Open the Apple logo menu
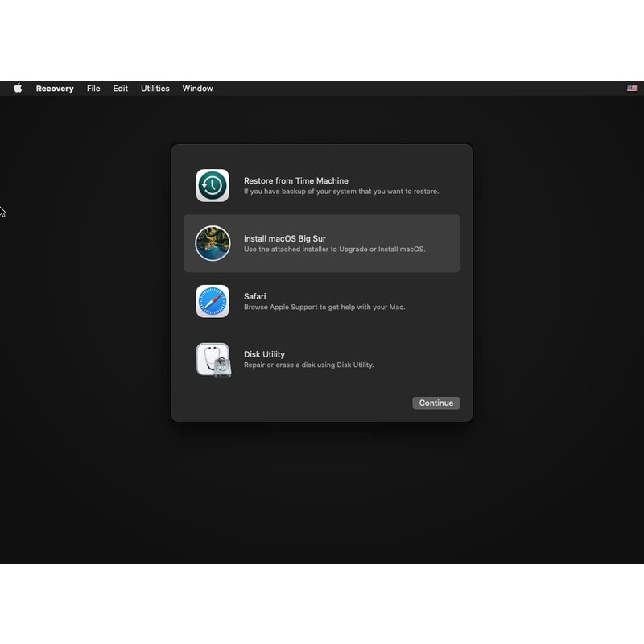 18,89
